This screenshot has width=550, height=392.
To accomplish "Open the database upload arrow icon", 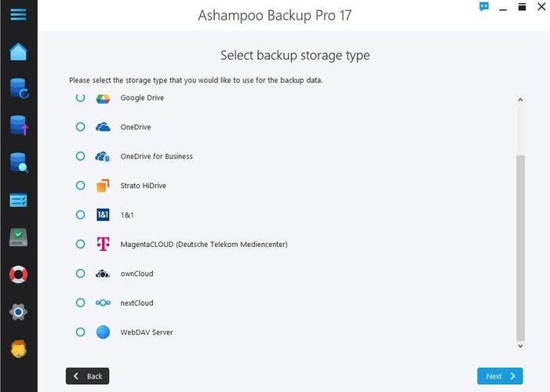I will tap(18, 125).
